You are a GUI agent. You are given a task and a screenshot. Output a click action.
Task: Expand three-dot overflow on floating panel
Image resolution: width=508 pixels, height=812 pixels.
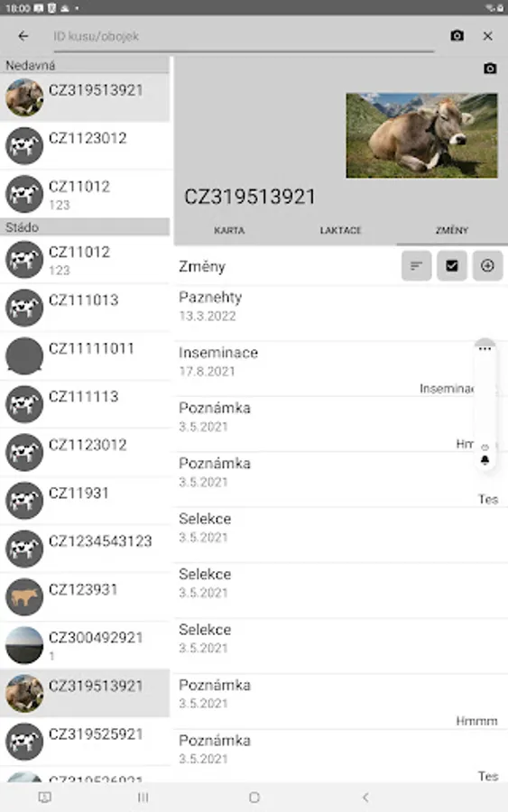tap(485, 349)
